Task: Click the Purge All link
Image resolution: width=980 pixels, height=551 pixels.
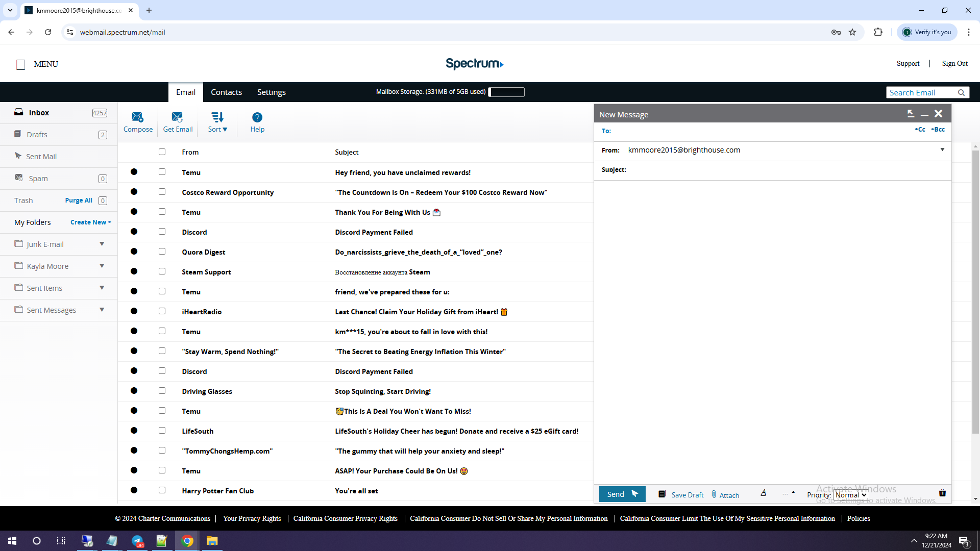Action: (x=79, y=201)
